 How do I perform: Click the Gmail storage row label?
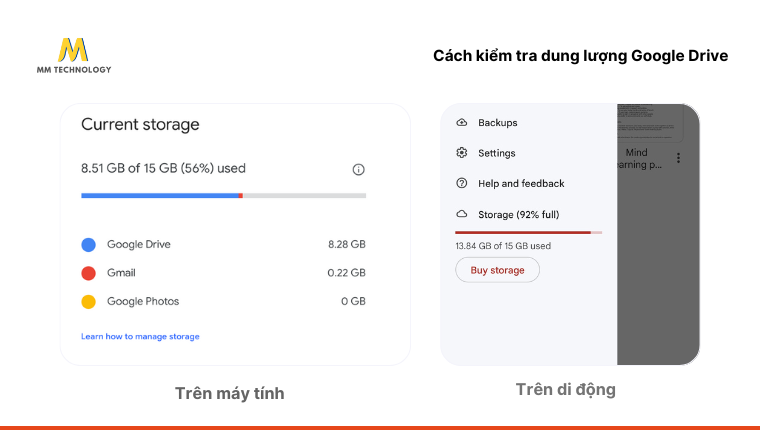click(x=121, y=273)
